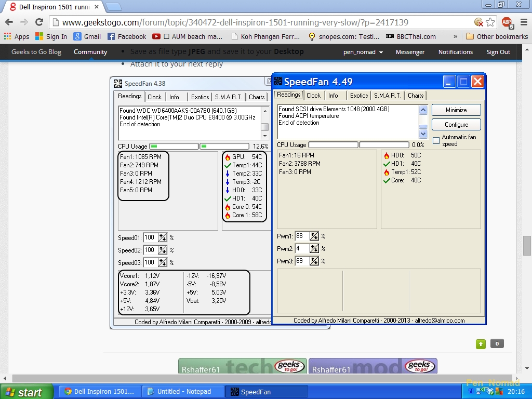Click the Minimize button in SpeedFan 4.49
Image resolution: width=532 pixels, height=399 pixels.
456,110
